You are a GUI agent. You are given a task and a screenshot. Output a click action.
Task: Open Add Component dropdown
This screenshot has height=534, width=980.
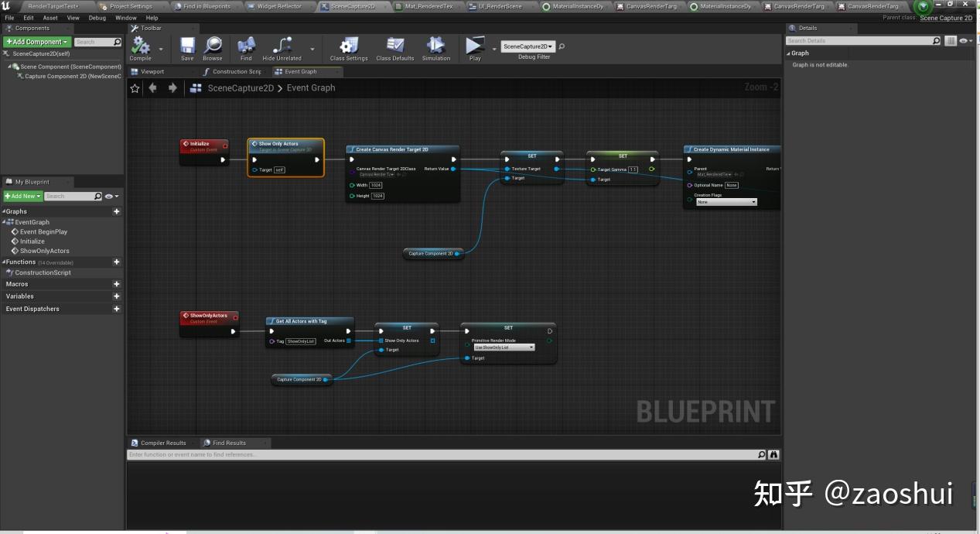[37, 42]
